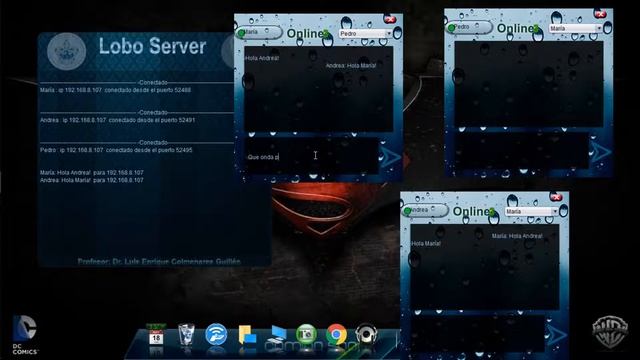Click the Andrea username field
The width and height of the screenshot is (640, 360).
[x=425, y=210]
